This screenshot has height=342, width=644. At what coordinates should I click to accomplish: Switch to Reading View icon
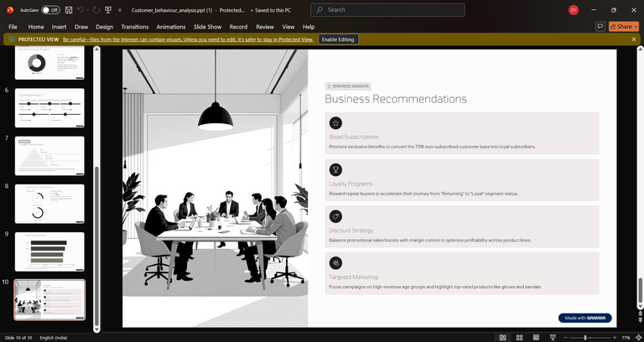(536, 338)
